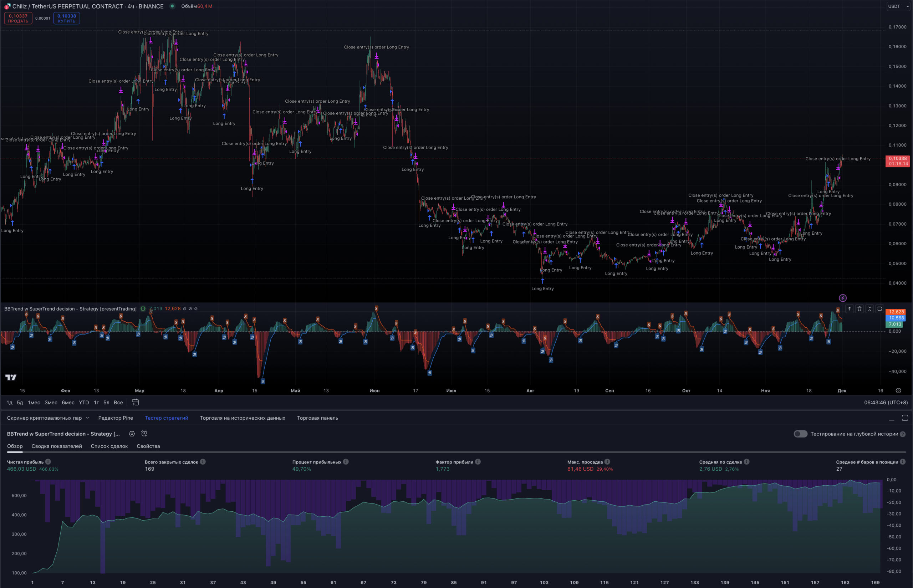Add an alert with the alarm-clock icon
The width and height of the screenshot is (913, 588).
pyautogui.click(x=144, y=434)
